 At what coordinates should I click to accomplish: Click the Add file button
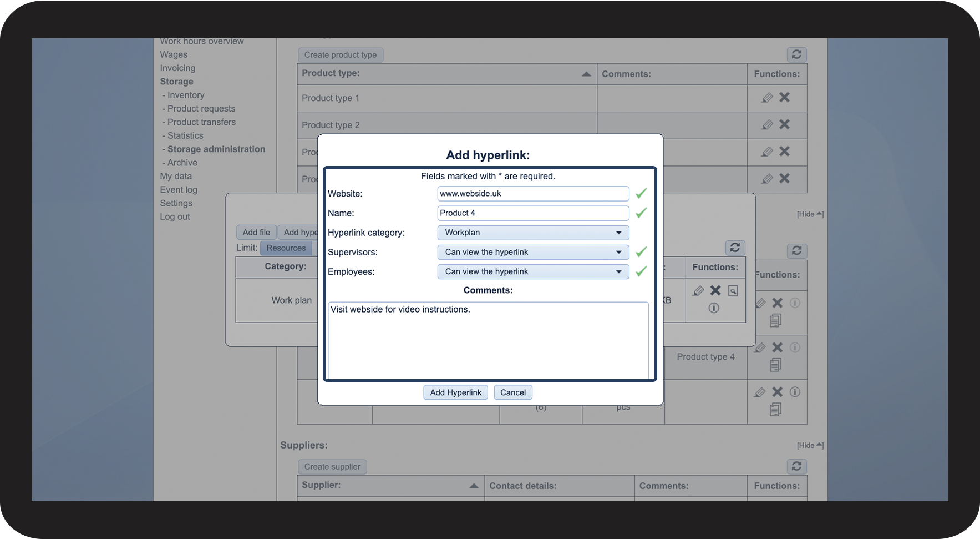coord(256,232)
